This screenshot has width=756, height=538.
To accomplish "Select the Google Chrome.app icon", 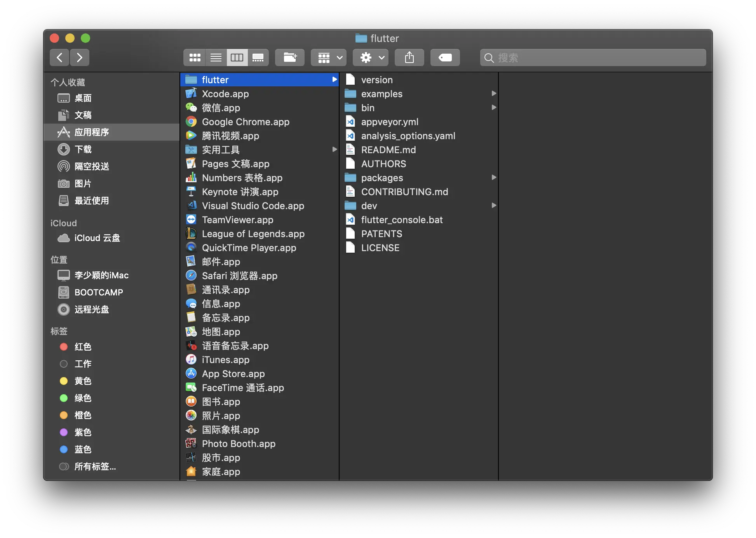I will click(191, 122).
